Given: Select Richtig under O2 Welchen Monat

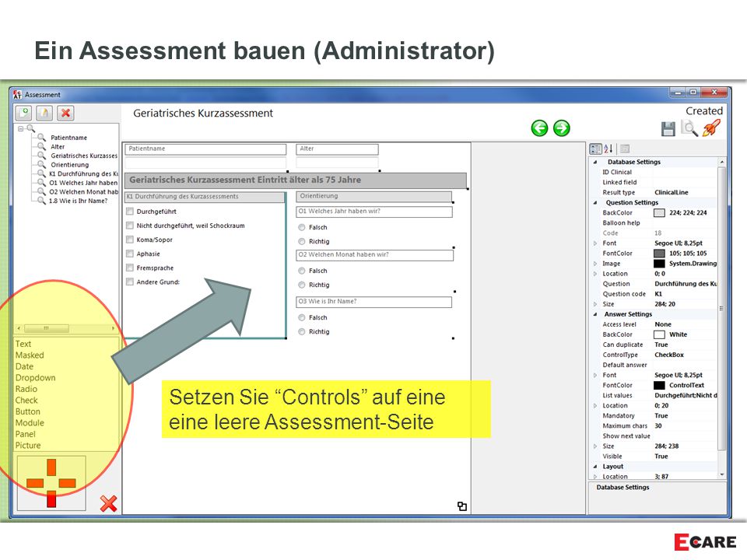Looking at the screenshot, I should point(302,285).
